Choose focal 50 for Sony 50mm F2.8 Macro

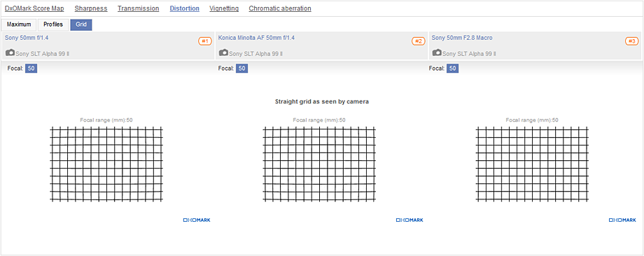[453, 68]
